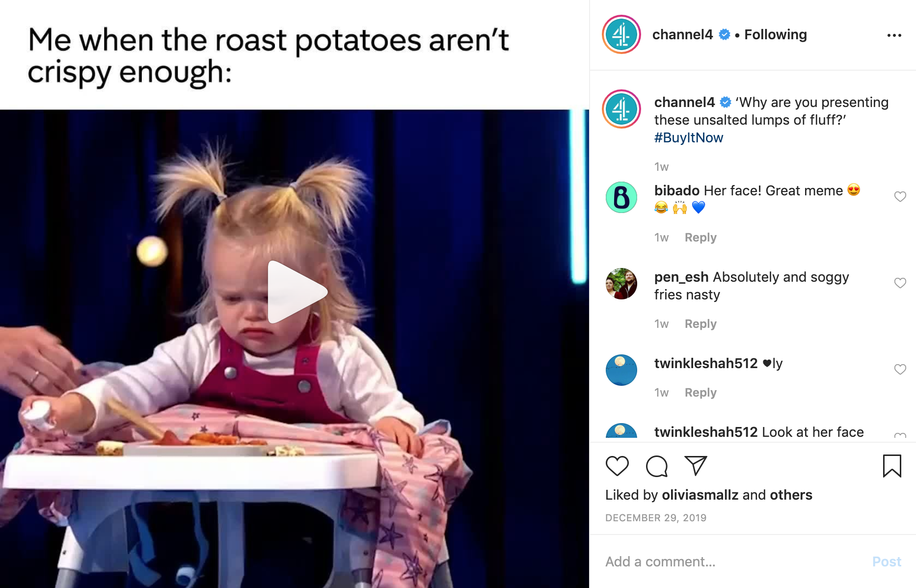Like twinkleshah512's first comment

900,369
